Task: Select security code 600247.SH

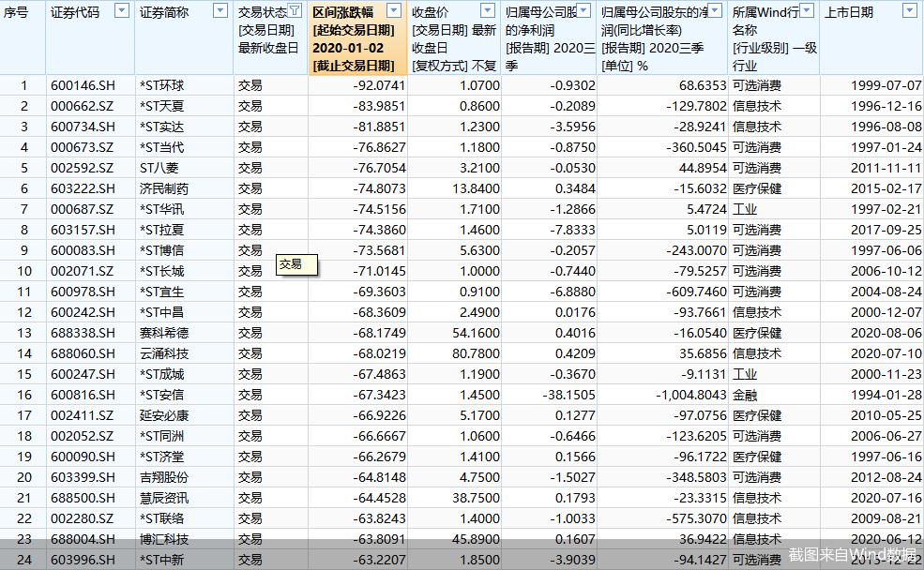Action: click(x=83, y=374)
